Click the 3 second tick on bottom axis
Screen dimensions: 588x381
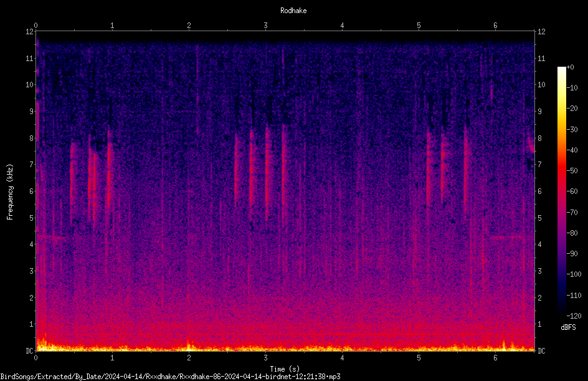pyautogui.click(x=265, y=358)
